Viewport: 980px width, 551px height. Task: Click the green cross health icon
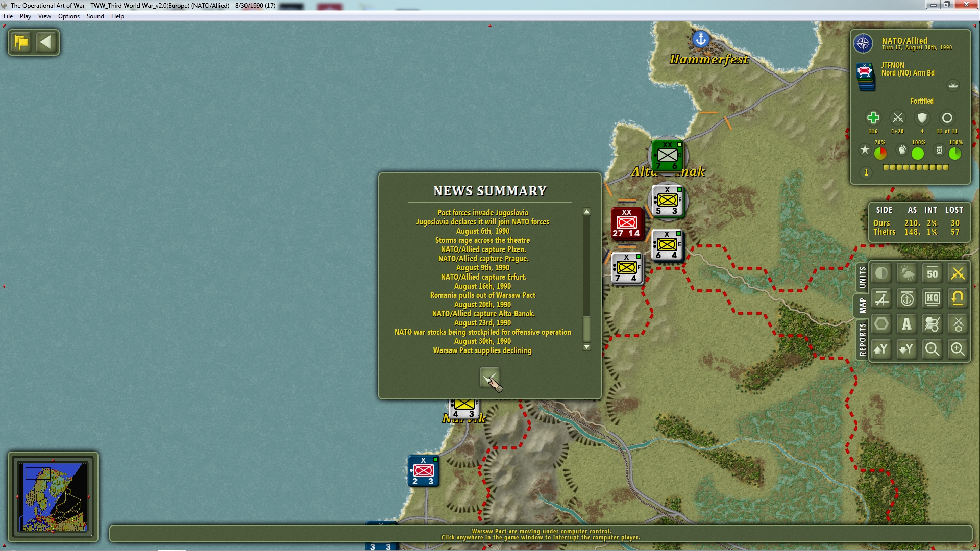[873, 118]
